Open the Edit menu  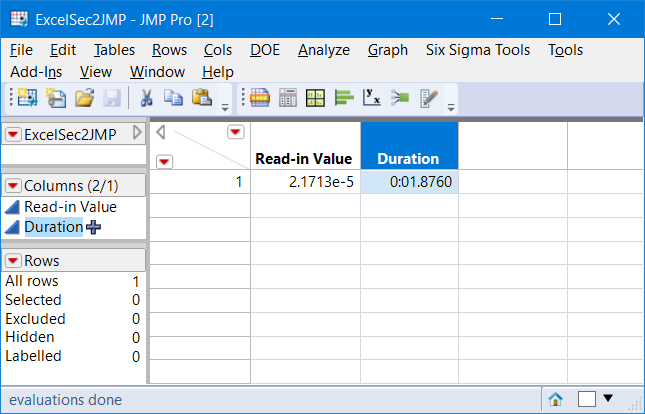[x=63, y=50]
